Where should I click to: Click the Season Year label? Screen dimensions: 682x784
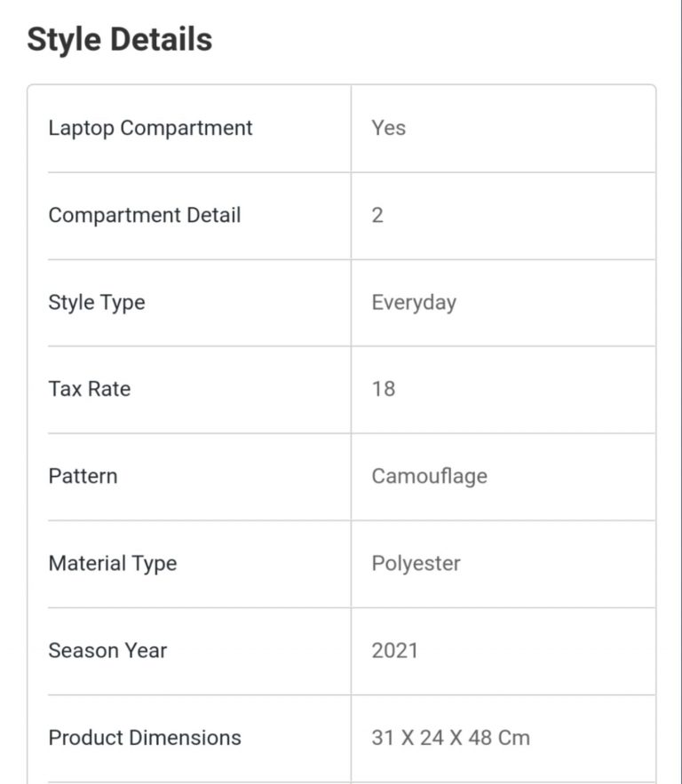107,650
